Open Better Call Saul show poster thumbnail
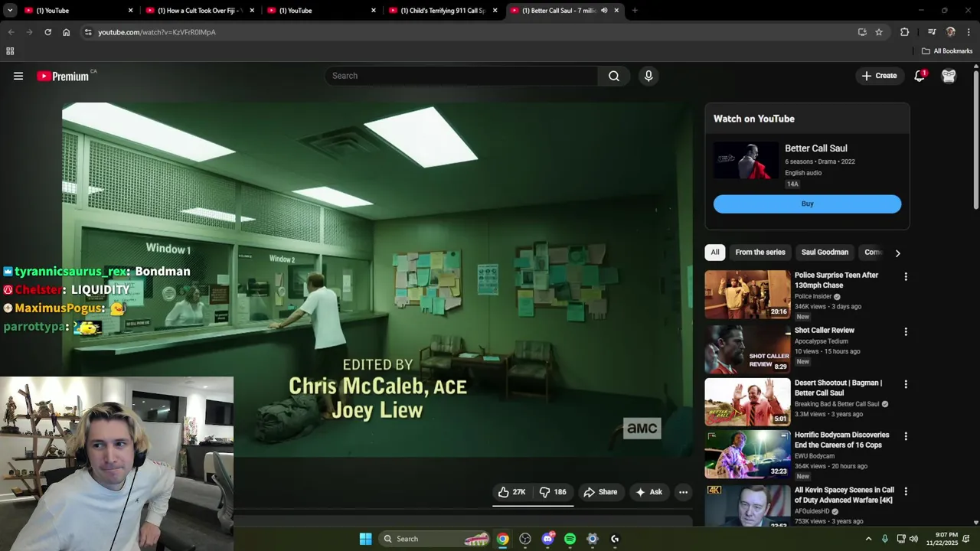Image resolution: width=980 pixels, height=551 pixels. [x=746, y=161]
